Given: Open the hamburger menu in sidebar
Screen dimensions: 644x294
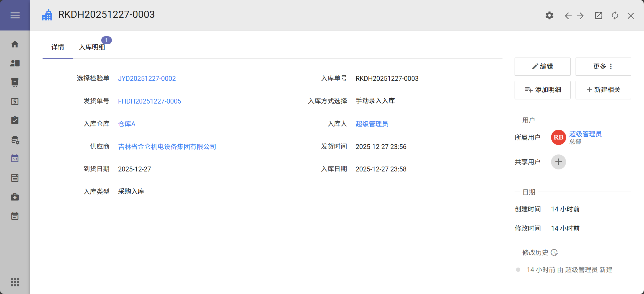Looking at the screenshot, I should tap(15, 15).
